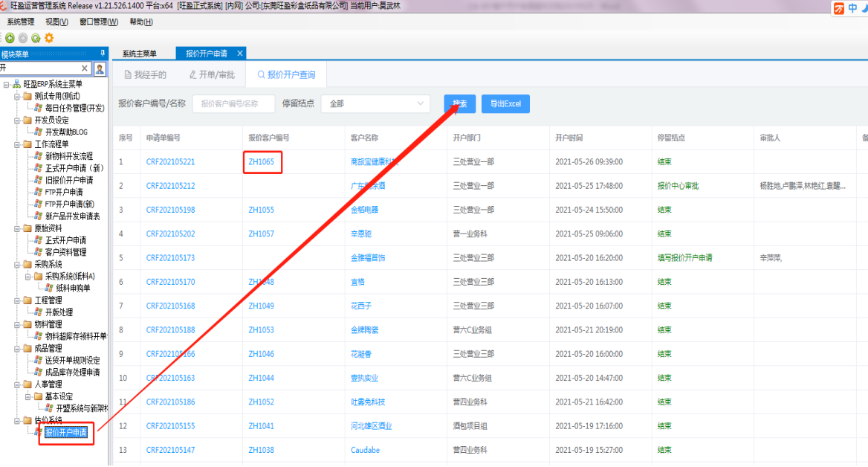Open application link CRF202105221
This screenshot has height=467, width=868.
170,162
